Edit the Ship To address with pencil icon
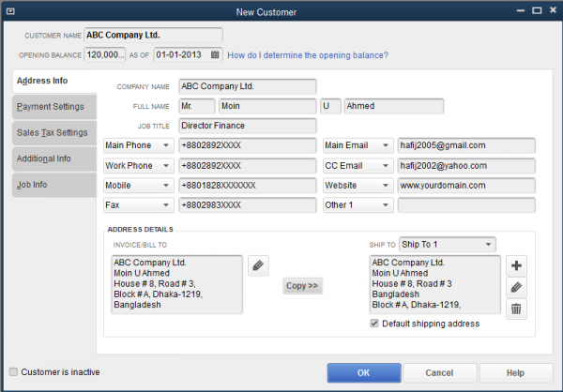 pos(516,287)
